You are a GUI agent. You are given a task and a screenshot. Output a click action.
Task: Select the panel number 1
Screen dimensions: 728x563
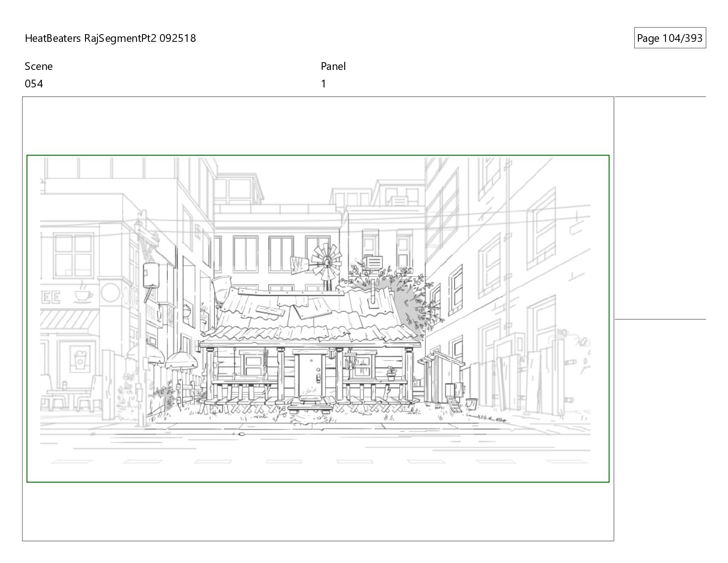point(324,84)
